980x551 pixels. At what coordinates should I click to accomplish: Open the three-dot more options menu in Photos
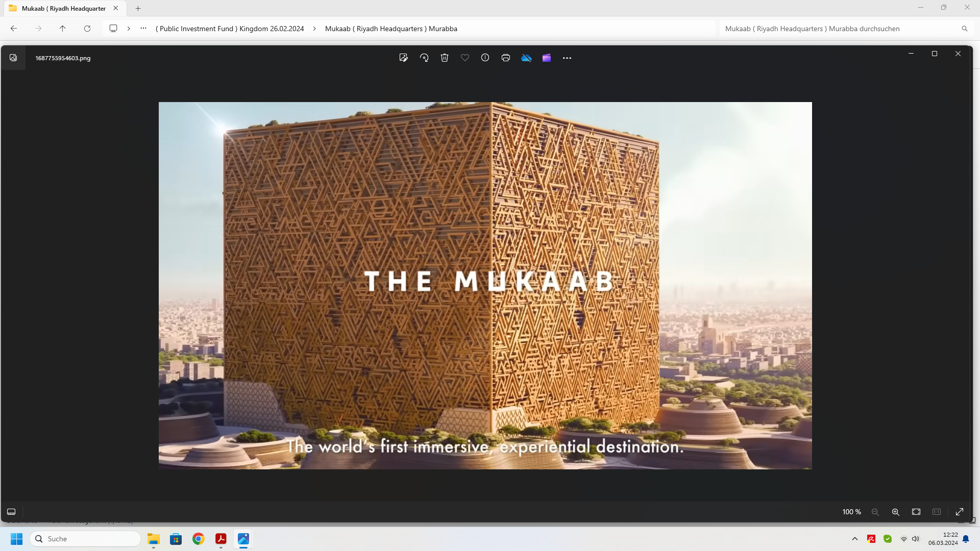point(567,58)
